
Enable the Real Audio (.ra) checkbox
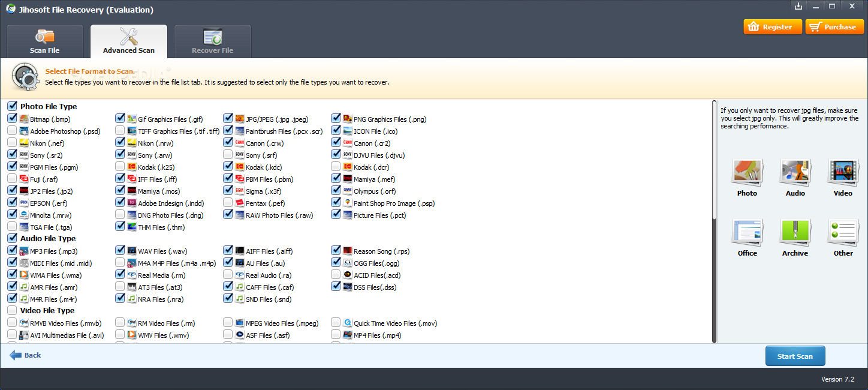point(228,275)
